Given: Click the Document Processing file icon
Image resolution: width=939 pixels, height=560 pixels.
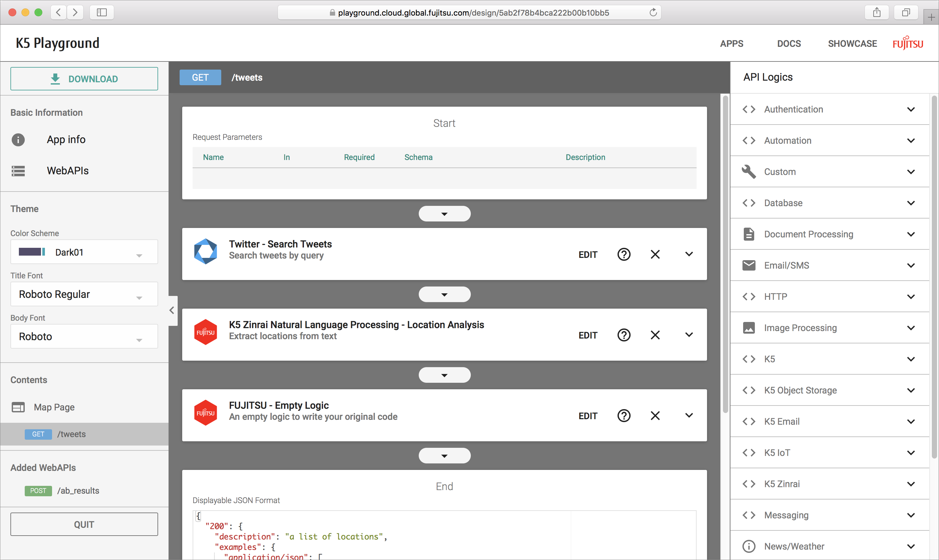Looking at the screenshot, I should pyautogui.click(x=749, y=234).
